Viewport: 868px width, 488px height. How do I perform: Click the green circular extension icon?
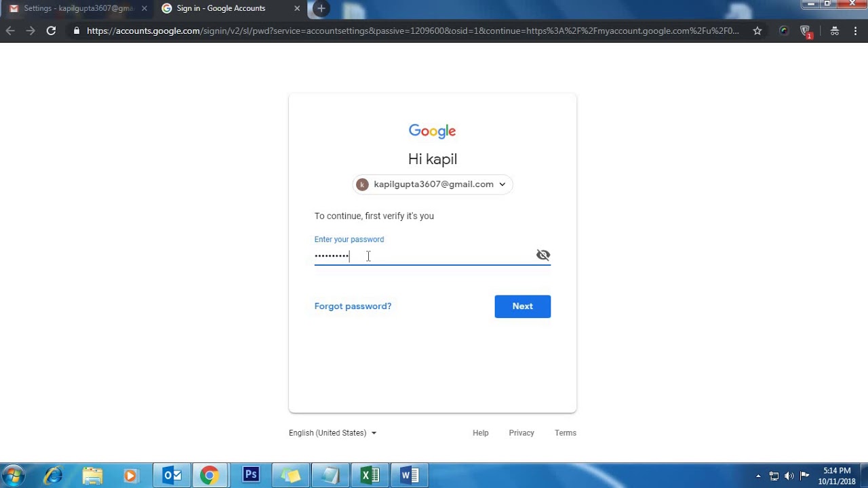pyautogui.click(x=784, y=30)
